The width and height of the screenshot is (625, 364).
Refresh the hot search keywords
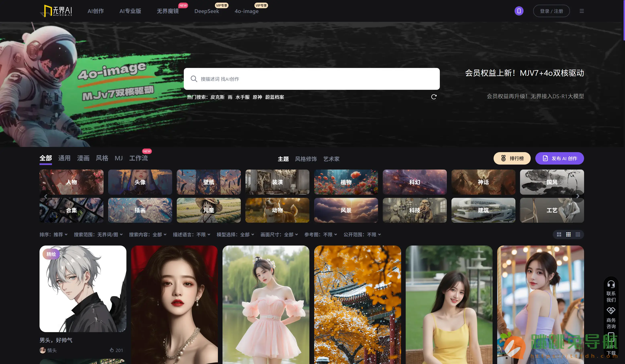point(434,97)
